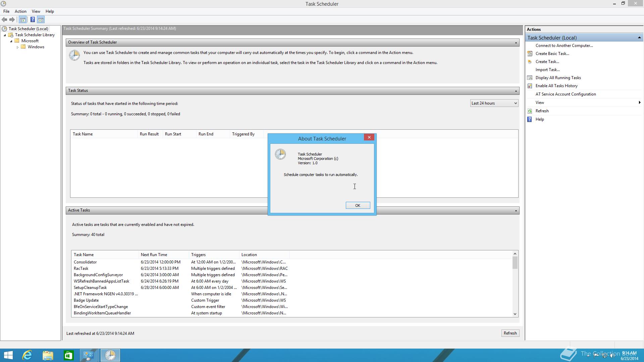Collapse the Active Tasks section
This screenshot has height=362, width=644.
point(516,210)
